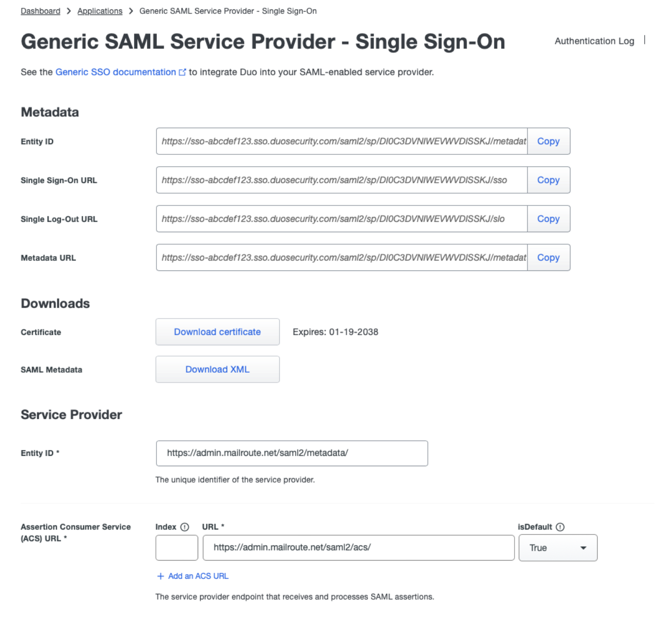Click Add an ACS URL link
Image resolution: width=672 pixels, height=636 pixels.
click(x=198, y=576)
